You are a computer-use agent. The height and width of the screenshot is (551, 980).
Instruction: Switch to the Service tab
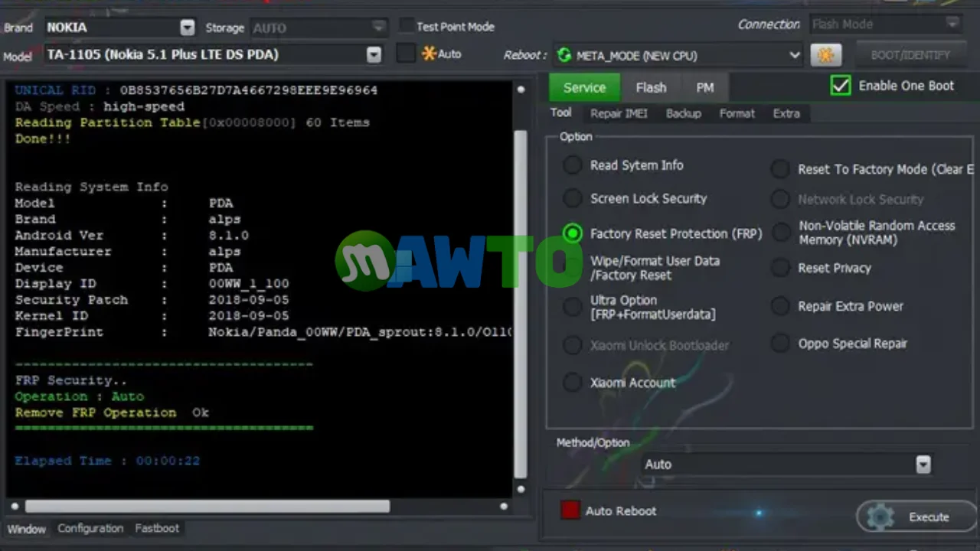pyautogui.click(x=585, y=88)
